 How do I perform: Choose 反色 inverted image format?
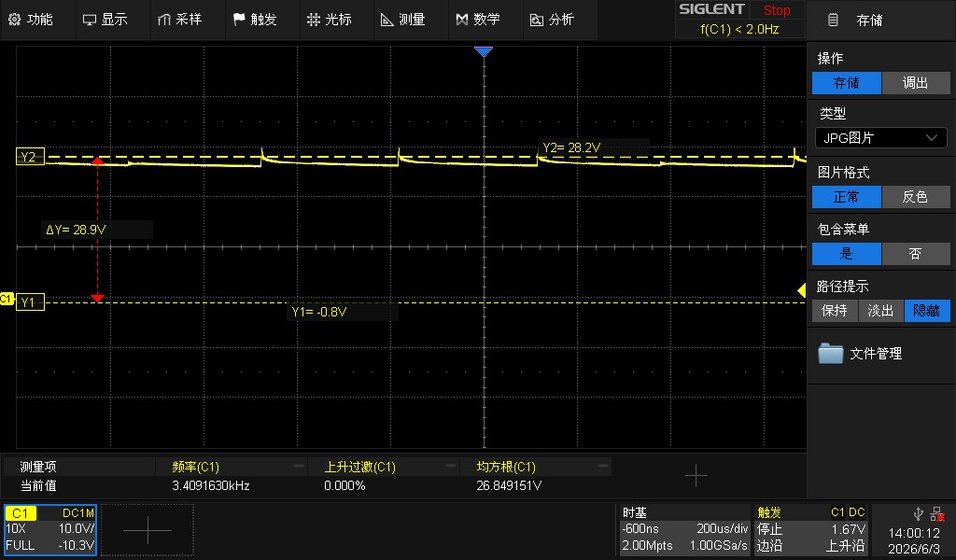(x=915, y=197)
